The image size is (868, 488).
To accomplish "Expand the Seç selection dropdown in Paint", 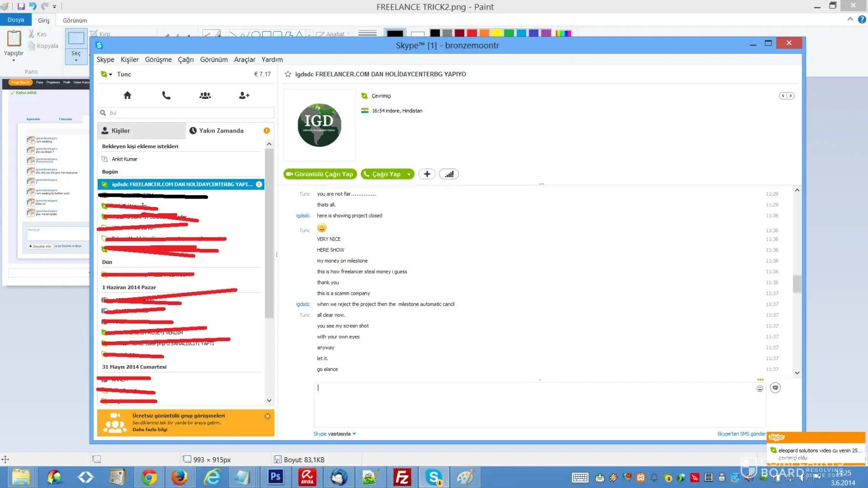I will (76, 60).
